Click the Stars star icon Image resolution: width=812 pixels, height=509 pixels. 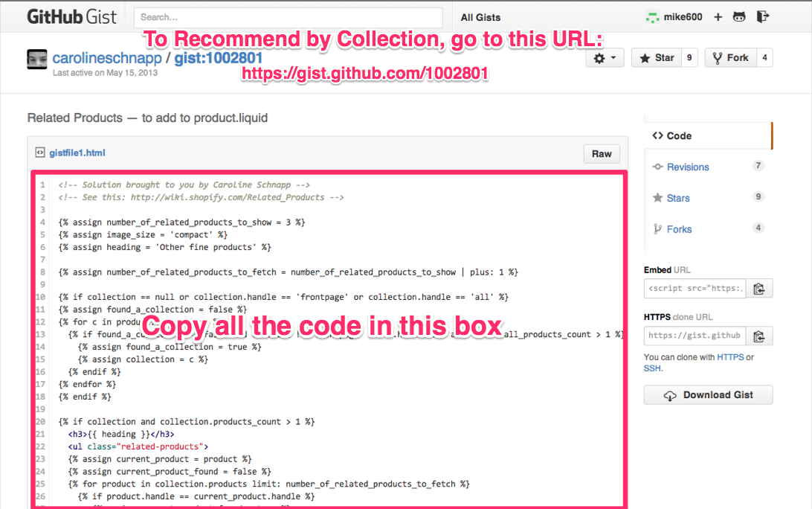click(657, 197)
